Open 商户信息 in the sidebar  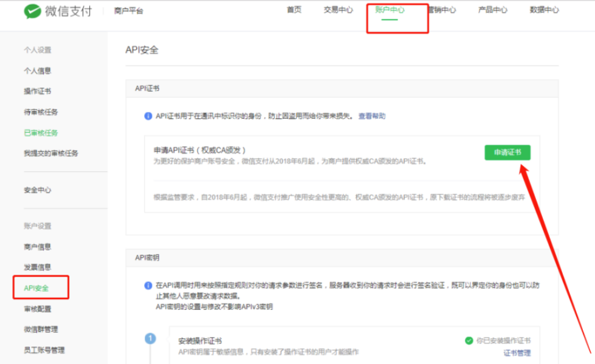pyautogui.click(x=37, y=247)
